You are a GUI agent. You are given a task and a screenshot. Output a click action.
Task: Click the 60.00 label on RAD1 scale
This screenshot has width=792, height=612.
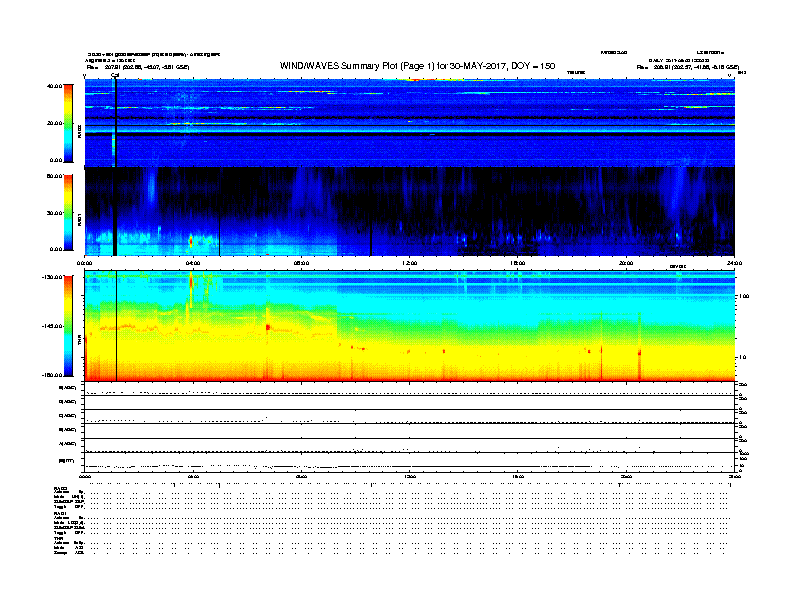pos(54,176)
